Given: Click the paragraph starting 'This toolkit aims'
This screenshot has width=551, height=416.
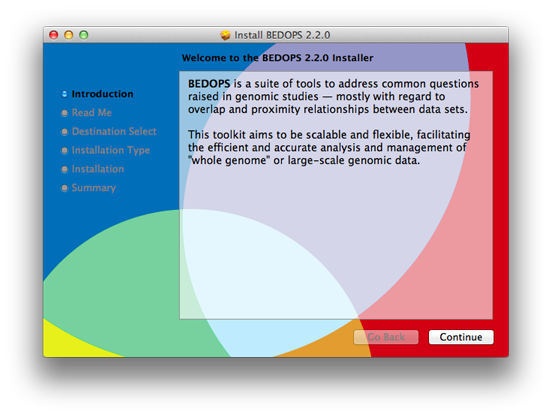Looking at the screenshot, I should [329, 148].
